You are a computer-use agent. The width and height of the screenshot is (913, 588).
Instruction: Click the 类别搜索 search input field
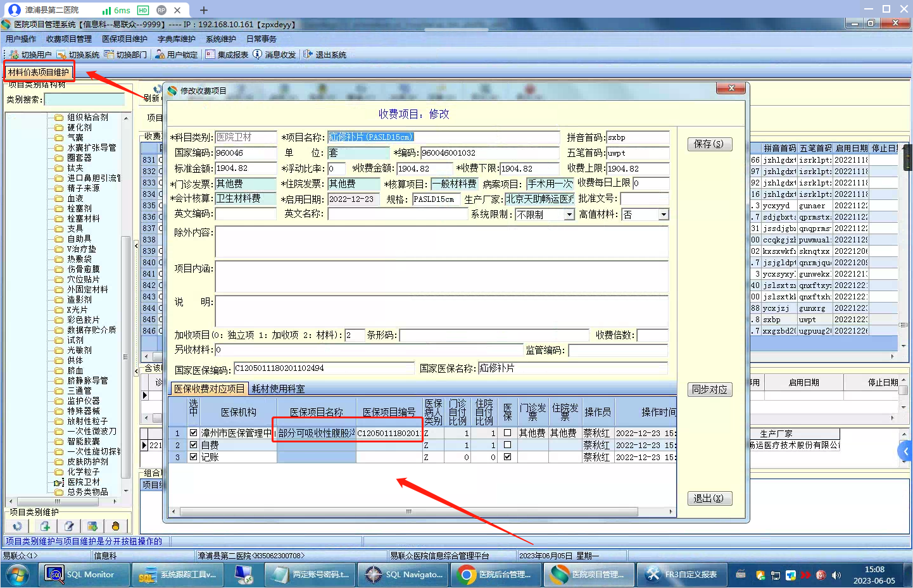click(84, 100)
